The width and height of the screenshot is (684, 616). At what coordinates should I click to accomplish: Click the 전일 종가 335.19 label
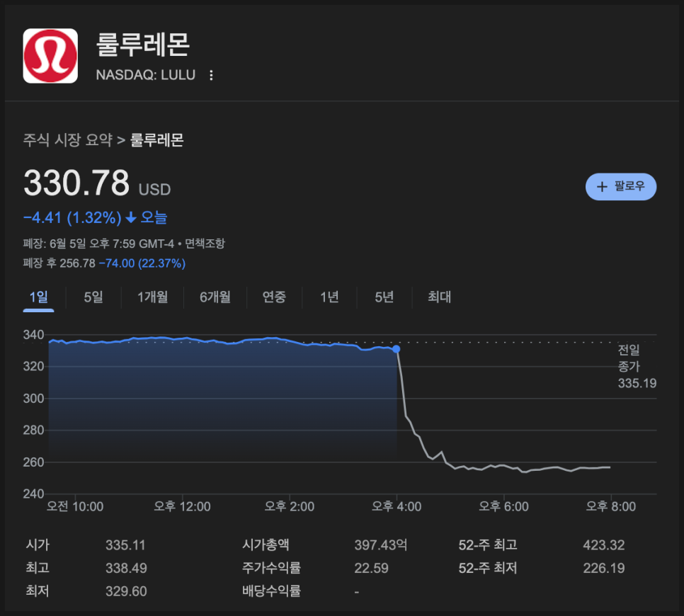[637, 367]
